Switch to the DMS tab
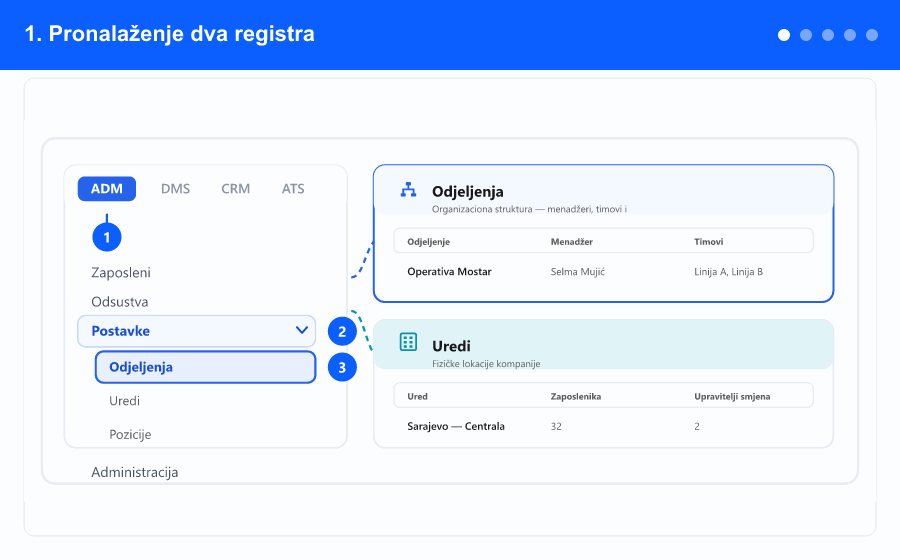 (175, 189)
